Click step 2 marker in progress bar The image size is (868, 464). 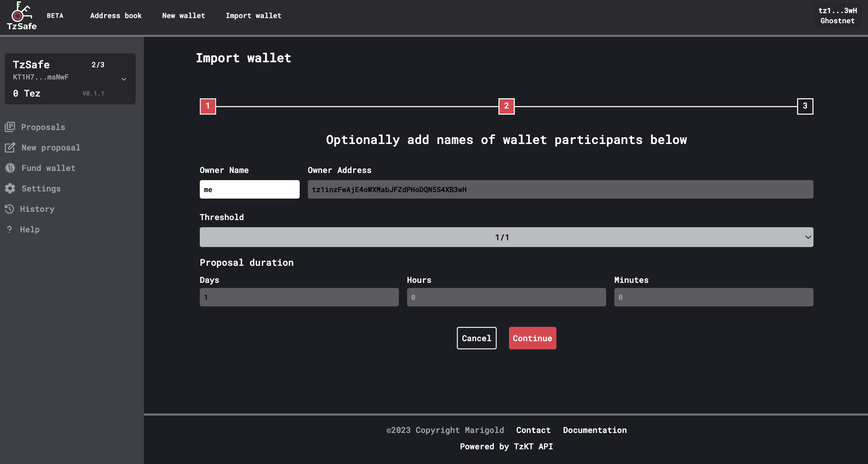point(507,106)
